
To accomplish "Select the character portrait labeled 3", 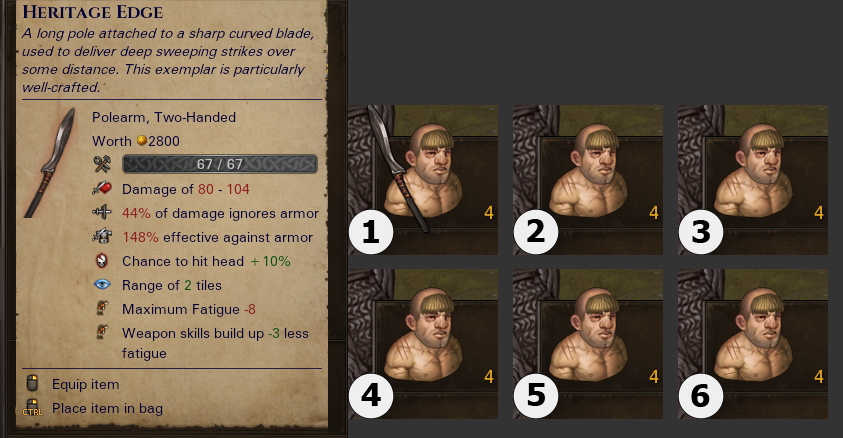I will pos(753,180).
